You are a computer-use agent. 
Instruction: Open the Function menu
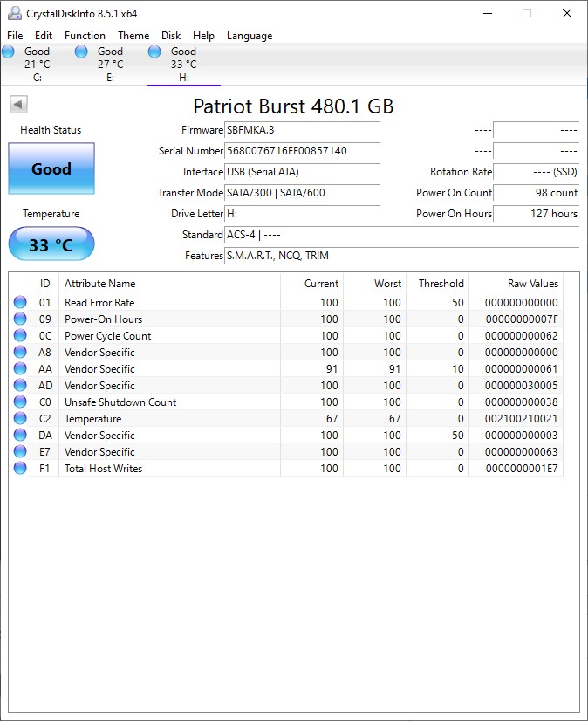85,36
